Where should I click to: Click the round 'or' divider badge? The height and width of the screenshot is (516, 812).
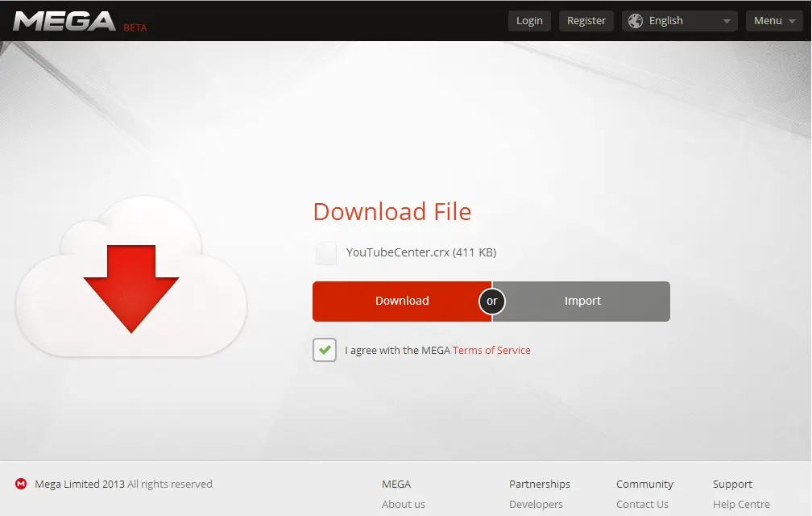tap(492, 301)
